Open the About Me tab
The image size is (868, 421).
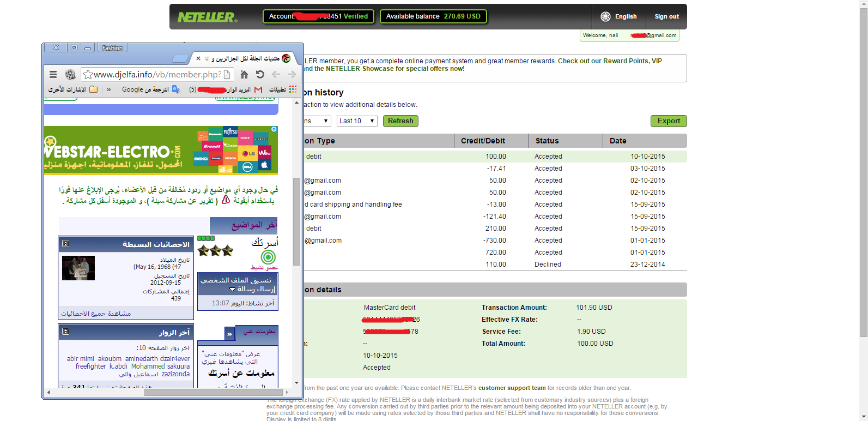click(259, 332)
